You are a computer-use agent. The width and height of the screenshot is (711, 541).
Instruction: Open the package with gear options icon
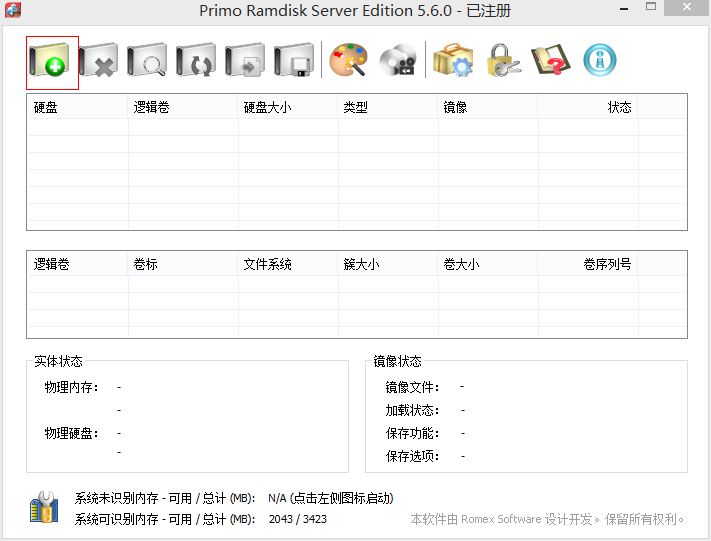tap(453, 60)
